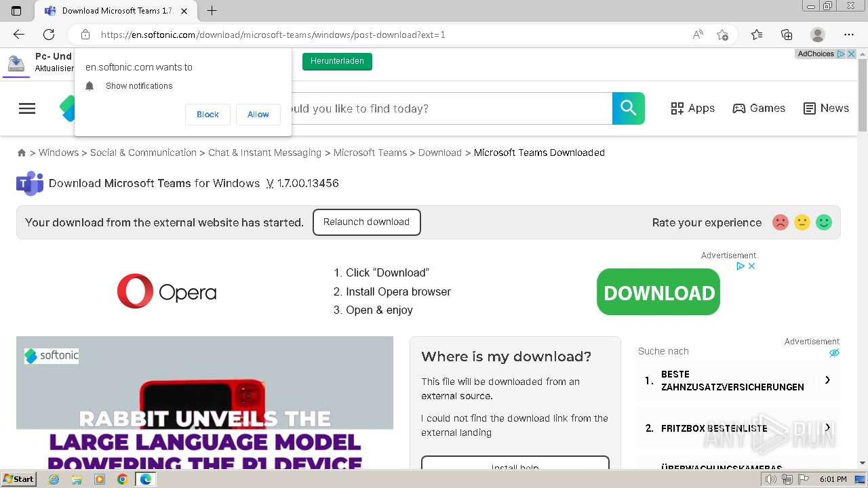Close the Opera advertisement
Screen dimensions: 868x488
pyautogui.click(x=751, y=266)
